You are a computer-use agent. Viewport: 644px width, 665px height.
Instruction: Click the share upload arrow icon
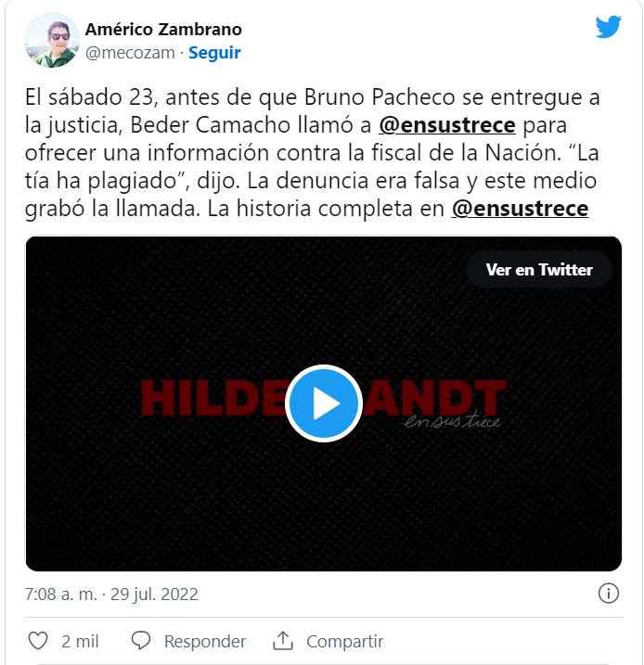pos(283,640)
